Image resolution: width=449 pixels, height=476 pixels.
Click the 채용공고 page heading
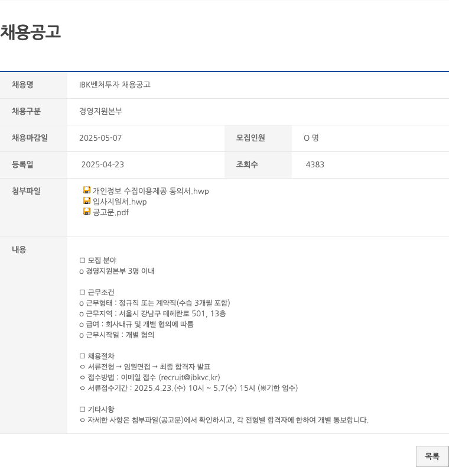(30, 32)
